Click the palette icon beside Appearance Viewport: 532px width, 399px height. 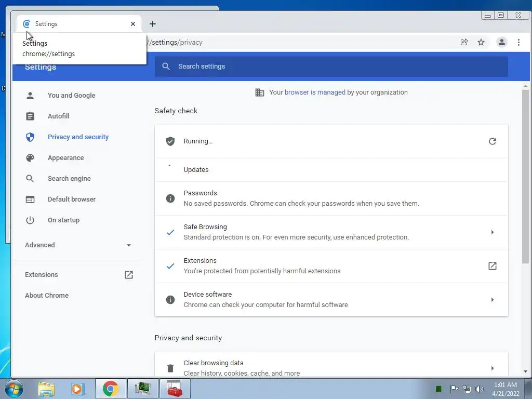coord(30,158)
